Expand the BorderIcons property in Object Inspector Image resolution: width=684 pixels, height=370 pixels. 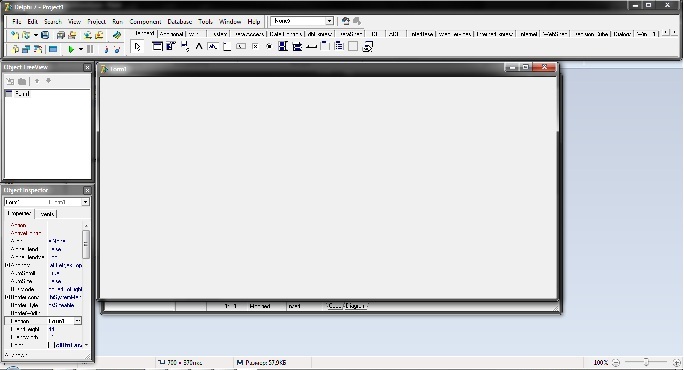pyautogui.click(x=6, y=297)
